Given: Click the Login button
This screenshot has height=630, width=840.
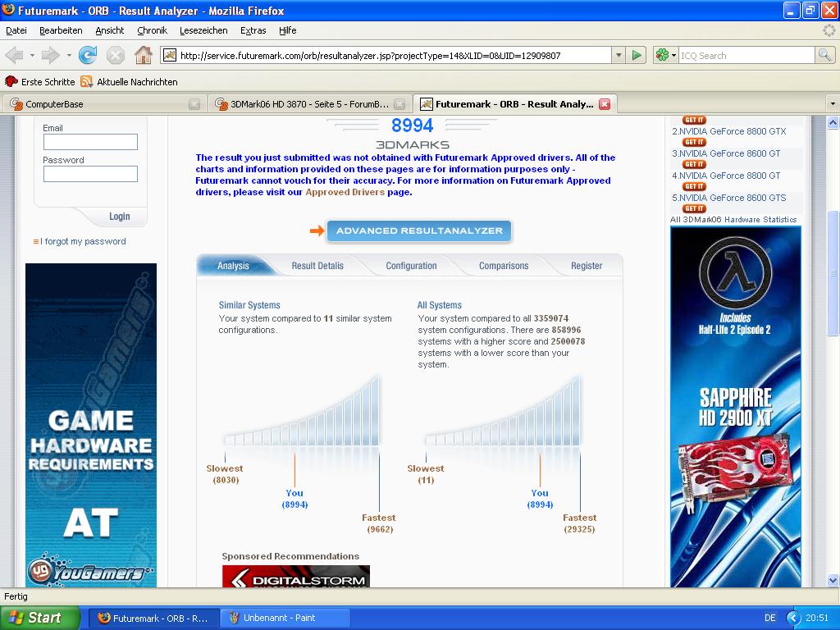Looking at the screenshot, I should pyautogui.click(x=120, y=217).
